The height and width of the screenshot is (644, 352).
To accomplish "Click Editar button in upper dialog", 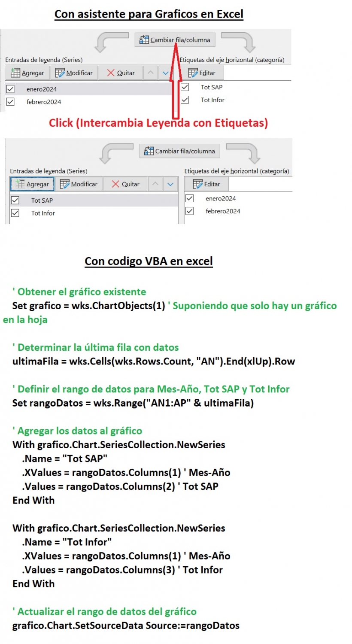I will pyautogui.click(x=202, y=73).
